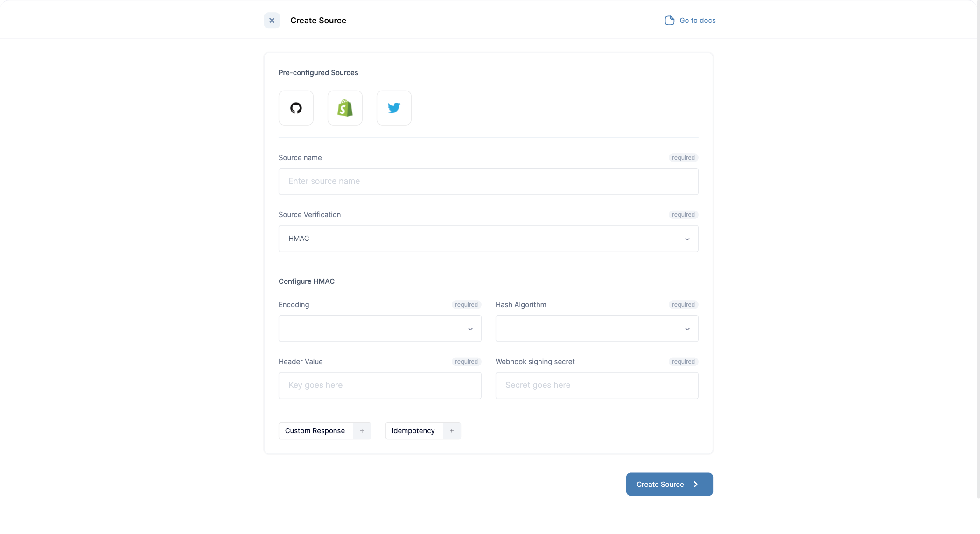Click the Header Value key field

click(379, 386)
